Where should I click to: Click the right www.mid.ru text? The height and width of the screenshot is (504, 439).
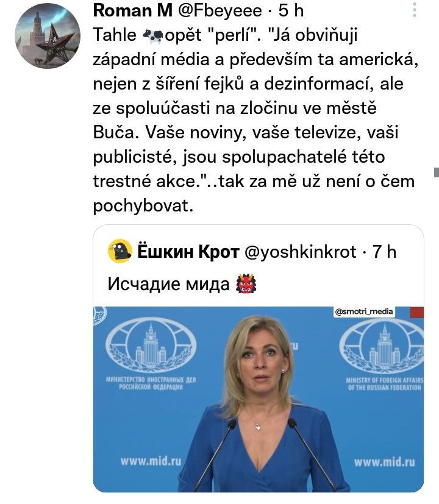click(384, 462)
